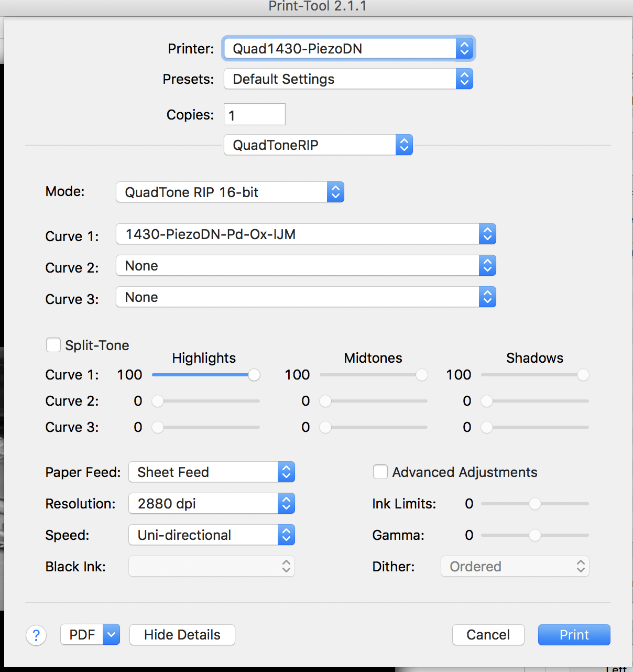This screenshot has height=672, width=633.
Task: Open the Curve 2 None dropdown
Action: tap(305, 266)
